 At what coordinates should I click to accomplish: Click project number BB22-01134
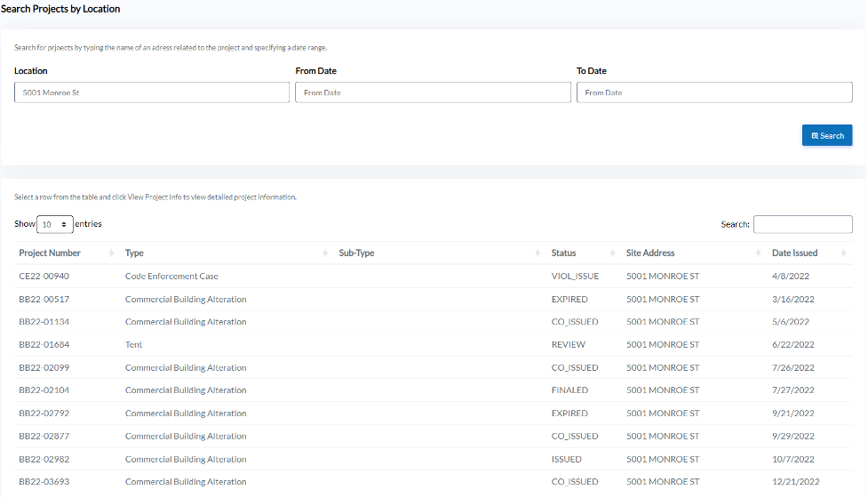coord(44,322)
